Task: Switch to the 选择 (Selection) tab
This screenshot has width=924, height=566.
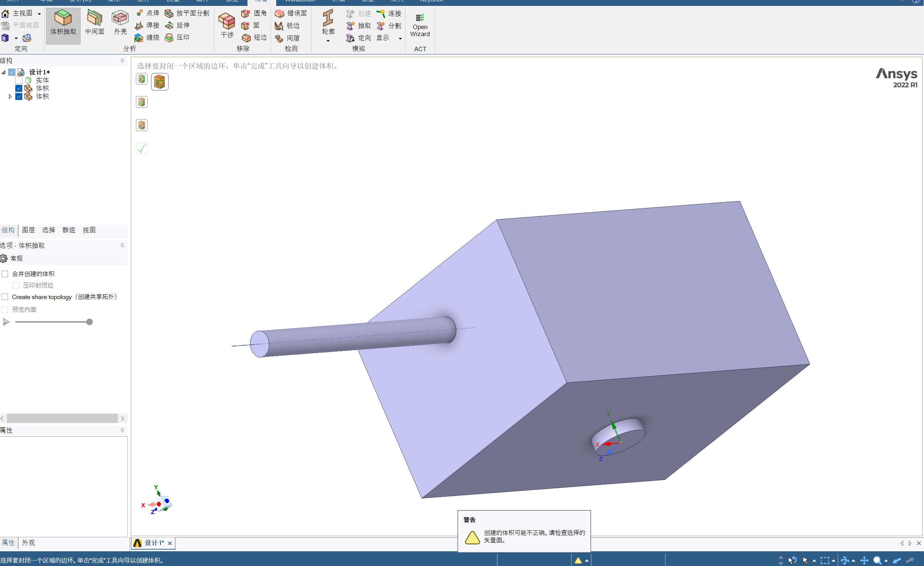Action: 48,230
